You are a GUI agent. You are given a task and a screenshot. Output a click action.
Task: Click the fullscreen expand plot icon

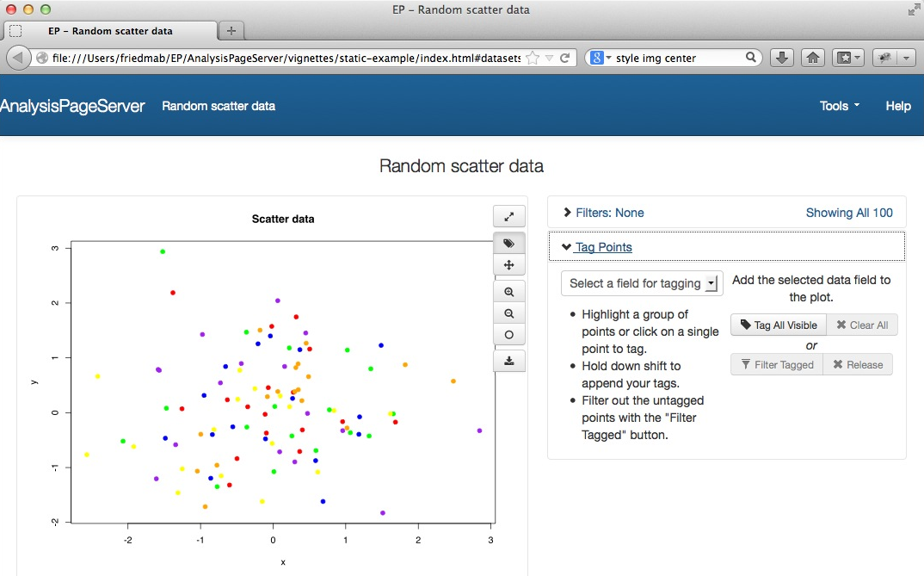coord(509,217)
